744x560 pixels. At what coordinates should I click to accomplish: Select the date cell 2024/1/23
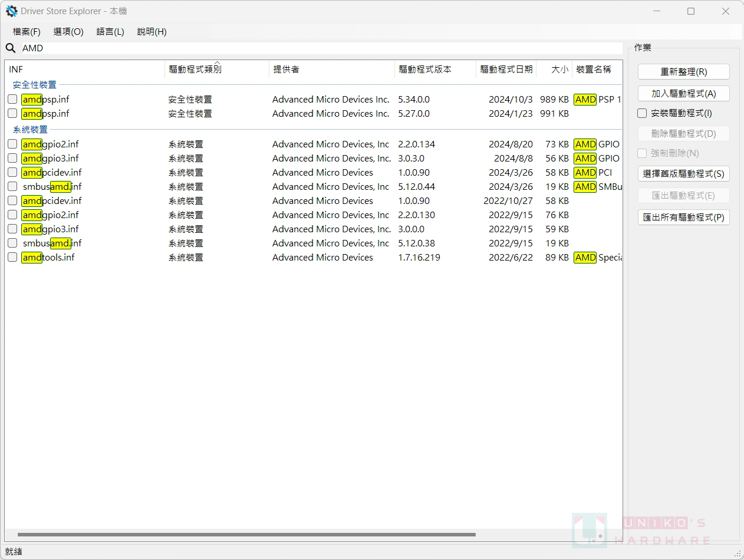[x=511, y=114]
